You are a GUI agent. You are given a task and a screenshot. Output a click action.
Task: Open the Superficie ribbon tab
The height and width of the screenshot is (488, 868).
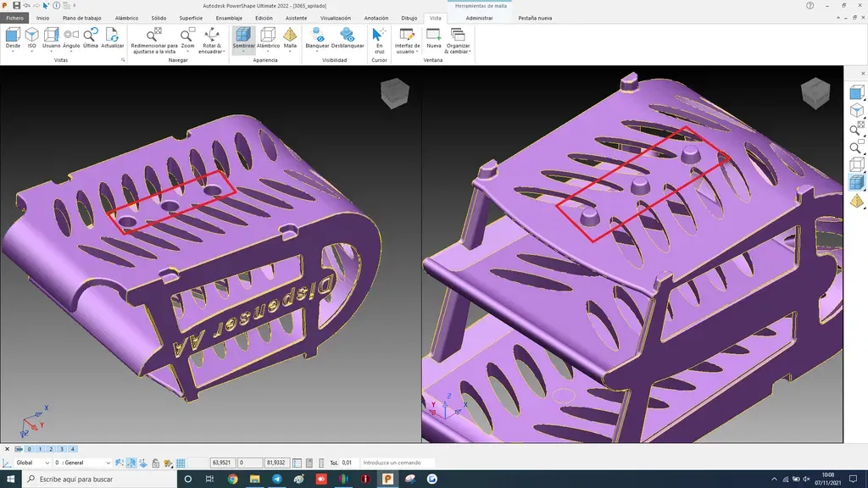pyautogui.click(x=191, y=18)
